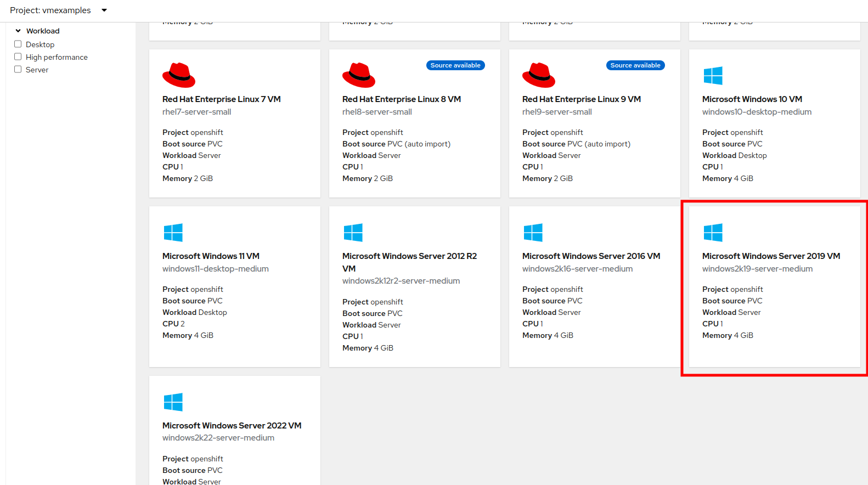Click Project openshift on Server 2016 card
This screenshot has width=868, height=485.
coord(553,290)
